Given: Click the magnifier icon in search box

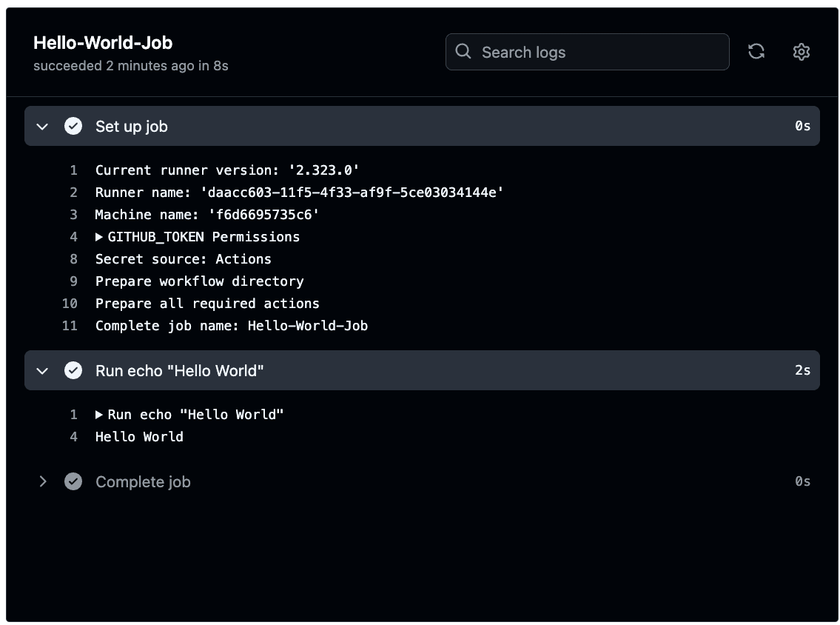Looking at the screenshot, I should point(463,51).
